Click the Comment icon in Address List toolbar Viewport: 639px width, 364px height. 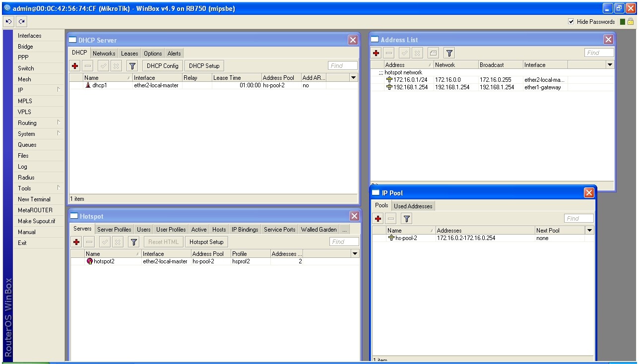coord(433,53)
